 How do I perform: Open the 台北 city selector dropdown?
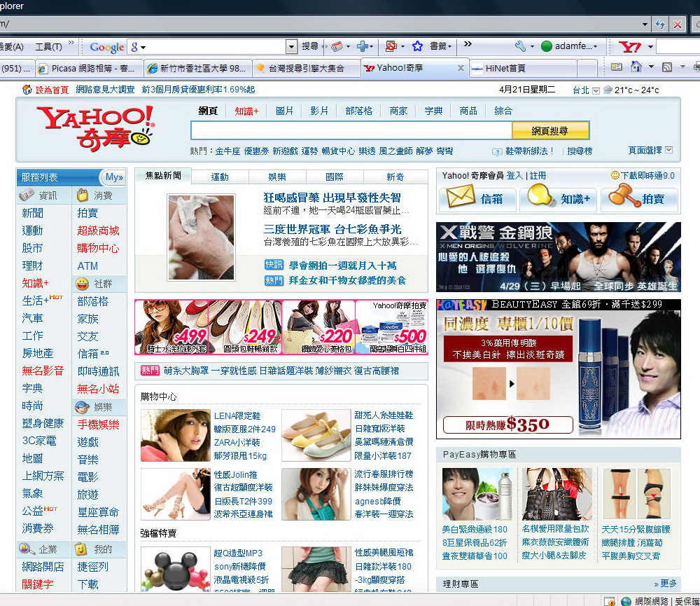pos(596,90)
